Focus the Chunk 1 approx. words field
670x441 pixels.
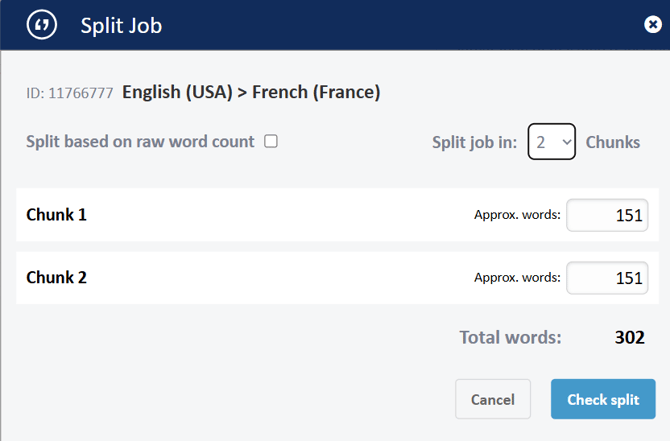[607, 215]
